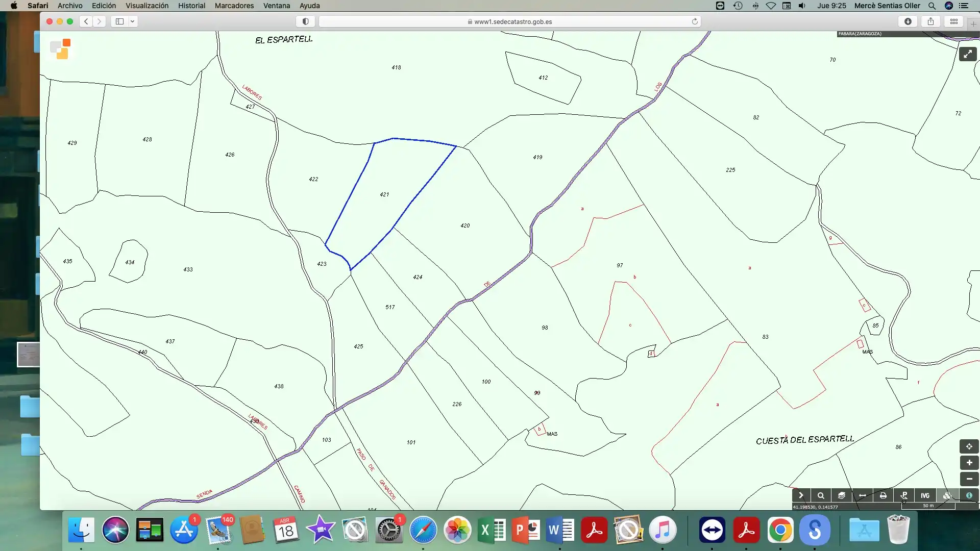Open the Photos app from Dock
980x551 pixels.
[457, 530]
